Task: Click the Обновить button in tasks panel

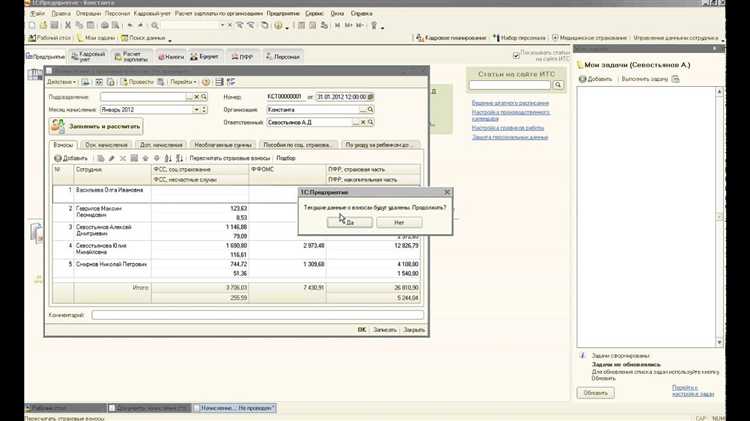Action: pos(596,393)
